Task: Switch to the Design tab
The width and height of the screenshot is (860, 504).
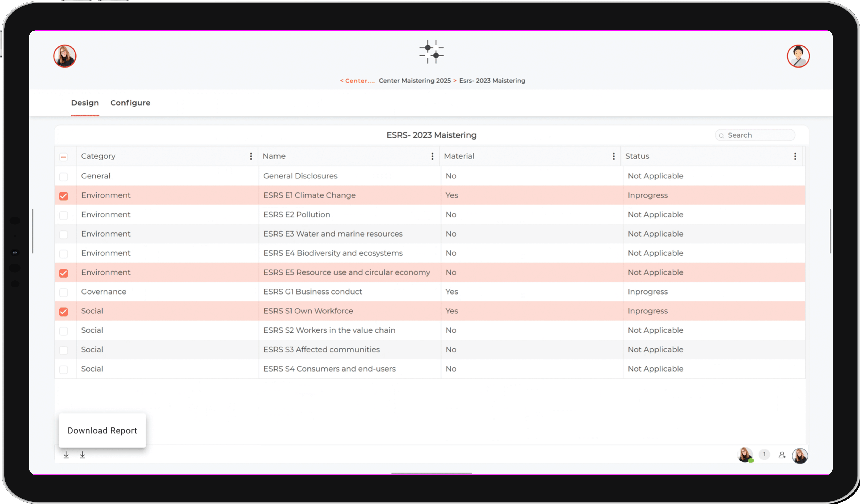Action: [85, 103]
